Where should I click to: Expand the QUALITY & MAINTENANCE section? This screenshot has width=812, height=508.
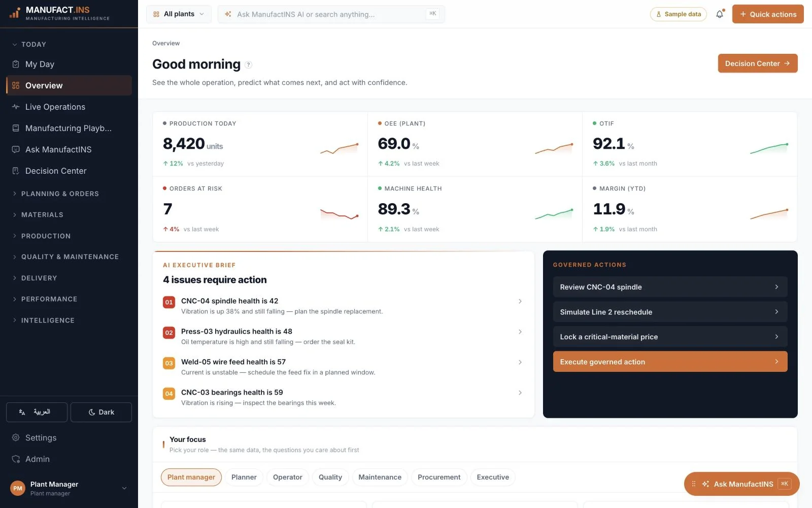[x=69, y=257]
